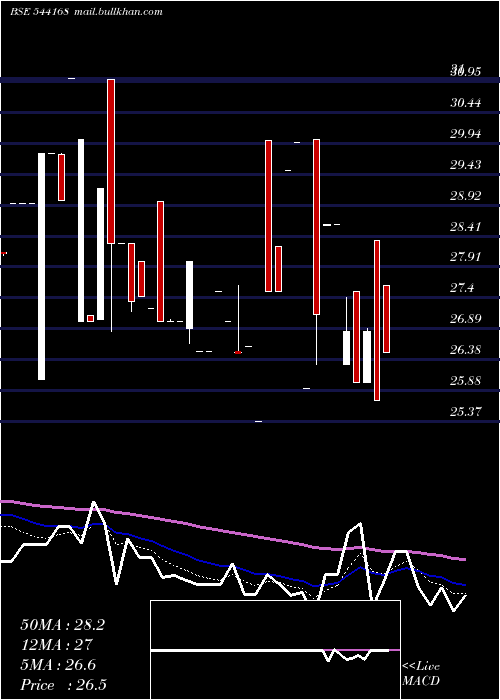Click the Price : 26.5 readout

pos(63,685)
